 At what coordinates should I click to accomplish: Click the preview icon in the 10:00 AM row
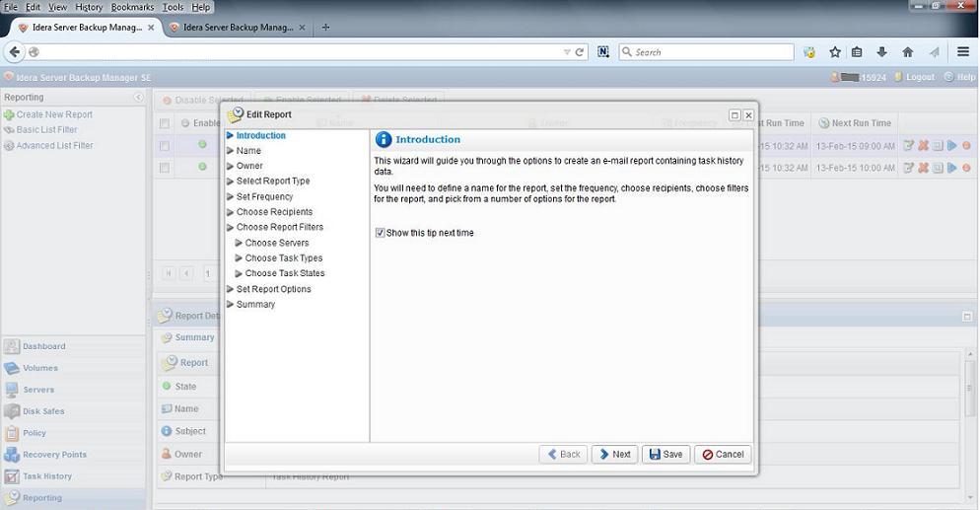pyautogui.click(x=938, y=168)
